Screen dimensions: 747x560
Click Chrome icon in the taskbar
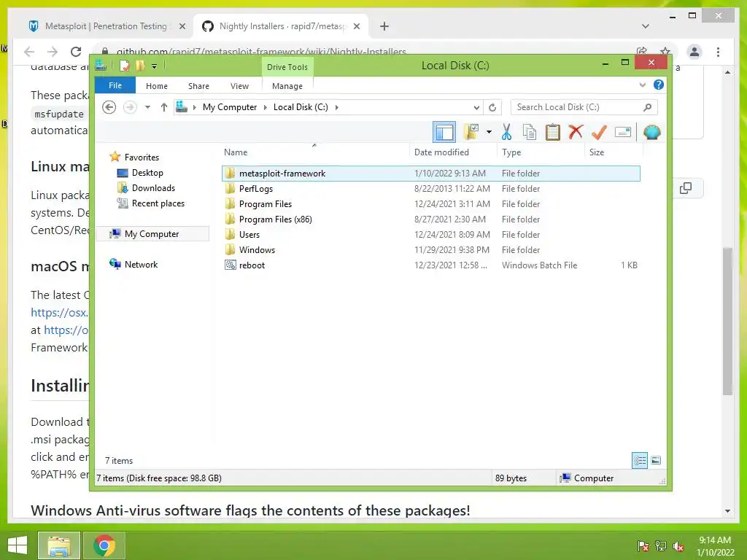[104, 545]
